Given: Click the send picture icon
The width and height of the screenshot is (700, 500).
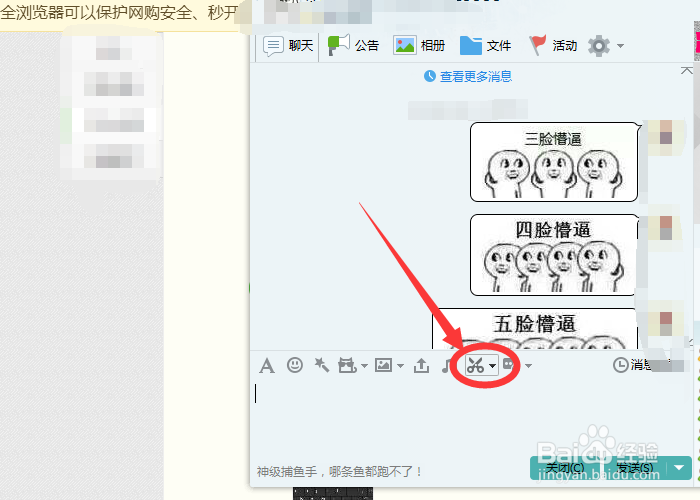Looking at the screenshot, I should point(383,365).
